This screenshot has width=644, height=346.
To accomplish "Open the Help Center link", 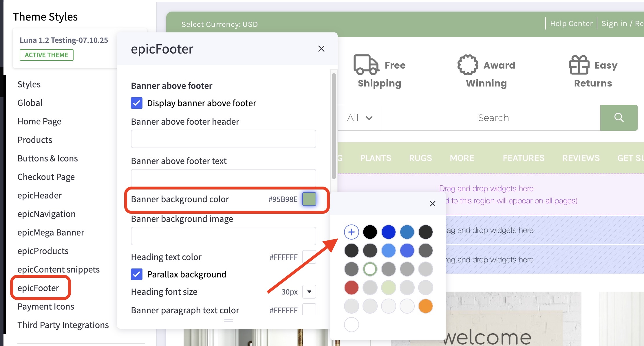I will point(571,23).
